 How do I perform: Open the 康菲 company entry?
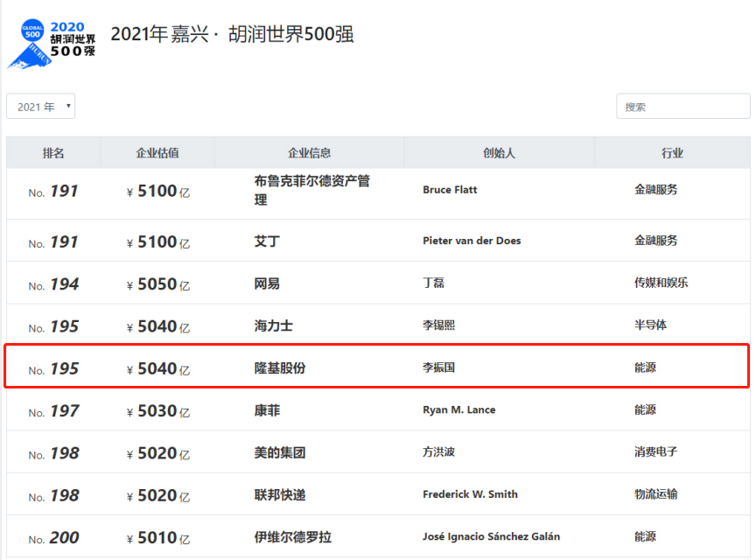coord(267,410)
